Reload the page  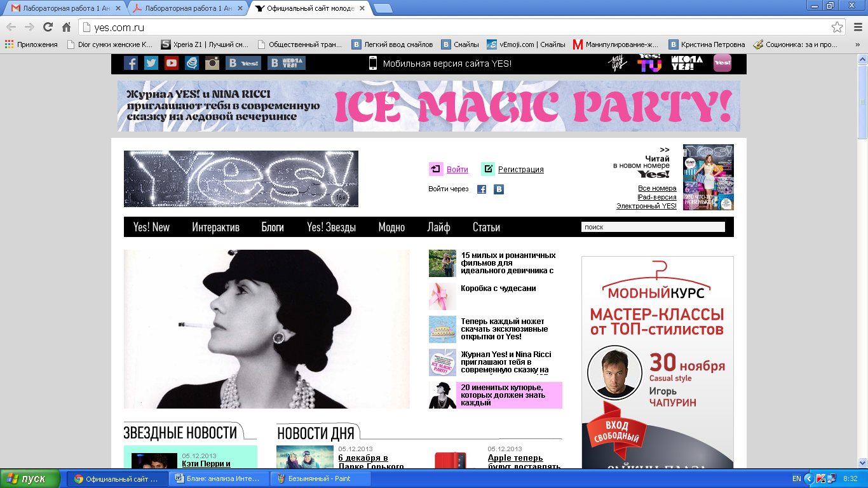pyautogui.click(x=48, y=27)
